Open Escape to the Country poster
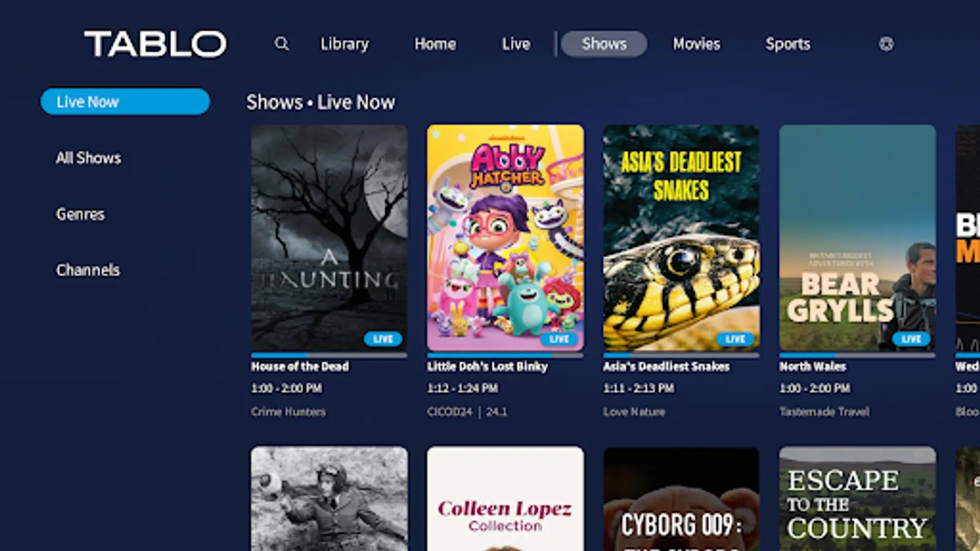The image size is (980, 551). pos(858,498)
